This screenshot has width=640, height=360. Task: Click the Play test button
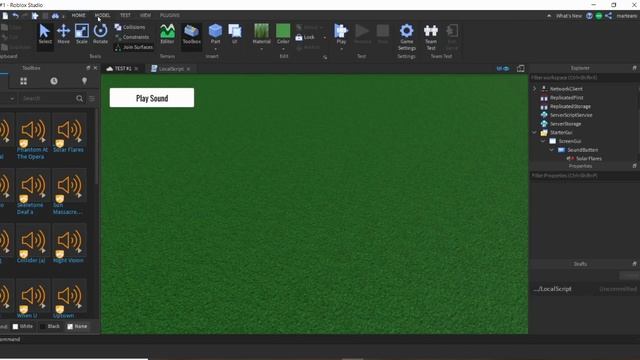pyautogui.click(x=341, y=35)
